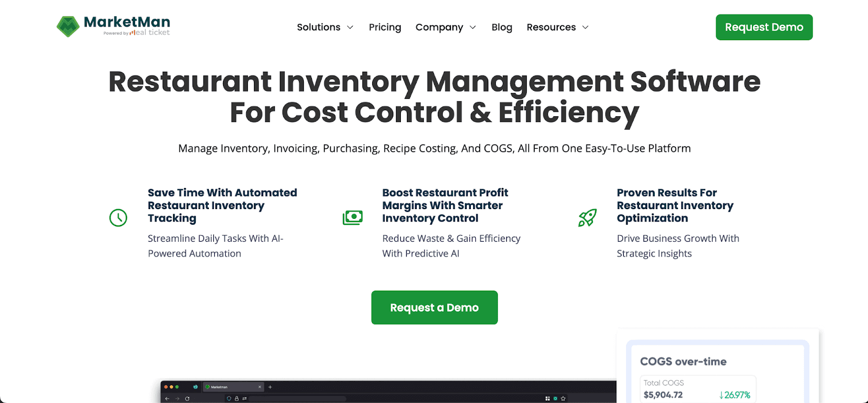
Task: Click the grid extensions icon in the mockup browser
Action: pos(547,399)
